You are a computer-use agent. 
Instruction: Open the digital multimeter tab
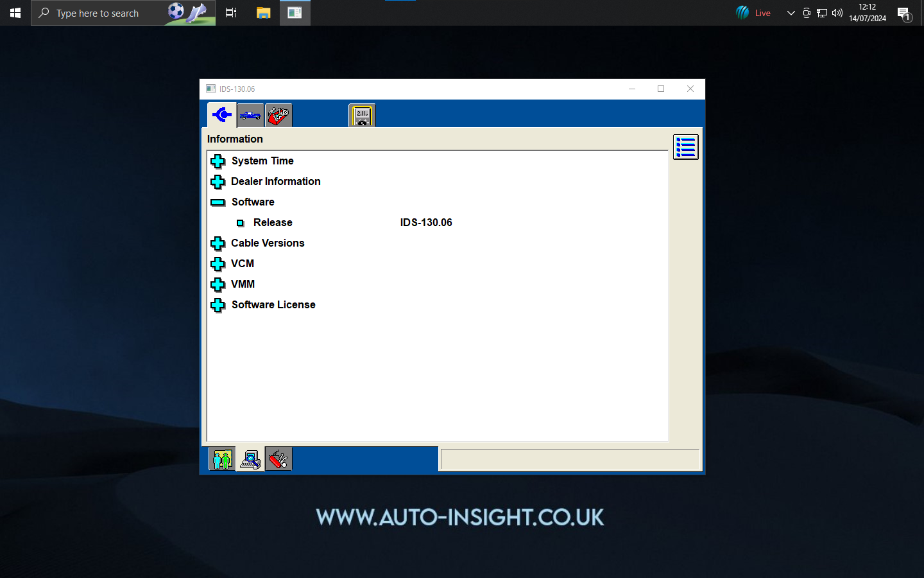[x=362, y=116]
